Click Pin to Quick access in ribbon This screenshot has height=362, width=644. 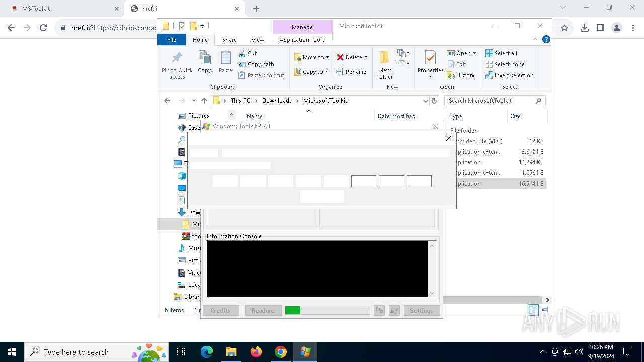177,65
